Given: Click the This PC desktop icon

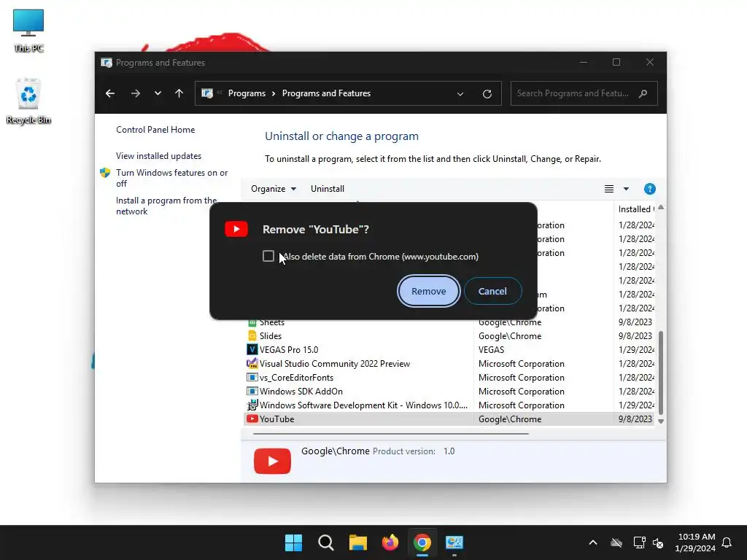Looking at the screenshot, I should pyautogui.click(x=28, y=31).
